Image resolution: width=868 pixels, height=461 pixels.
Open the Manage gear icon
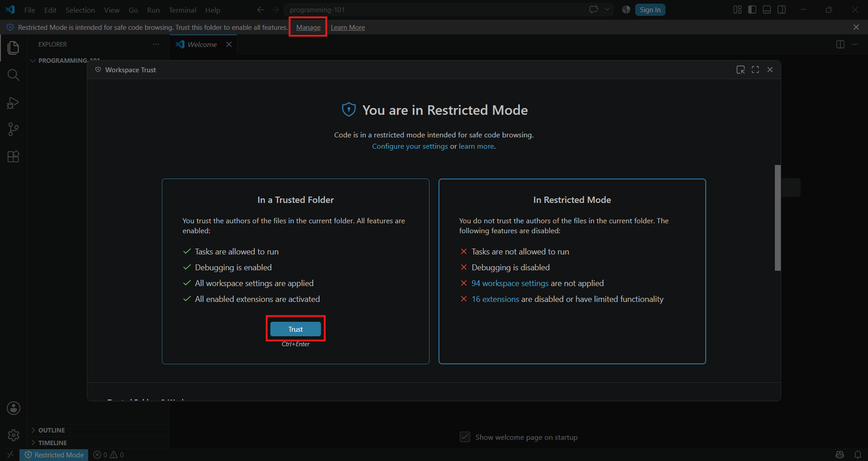pos(14,435)
